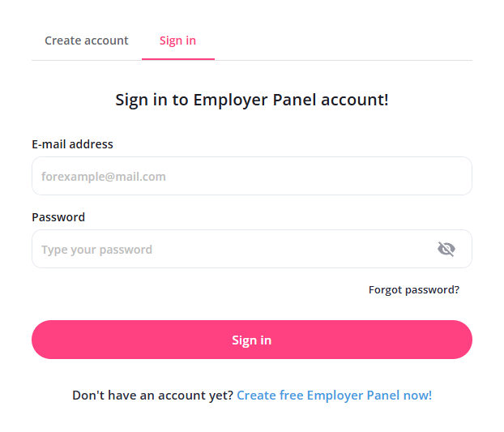Click the E-mail address input field
Screen dimensions: 504x432
(251, 176)
